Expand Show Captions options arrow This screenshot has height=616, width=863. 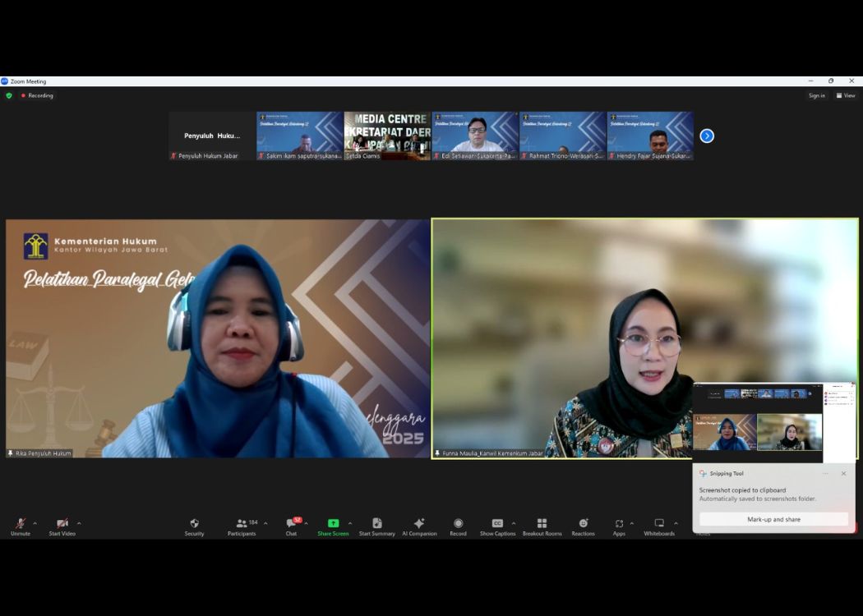[514, 523]
